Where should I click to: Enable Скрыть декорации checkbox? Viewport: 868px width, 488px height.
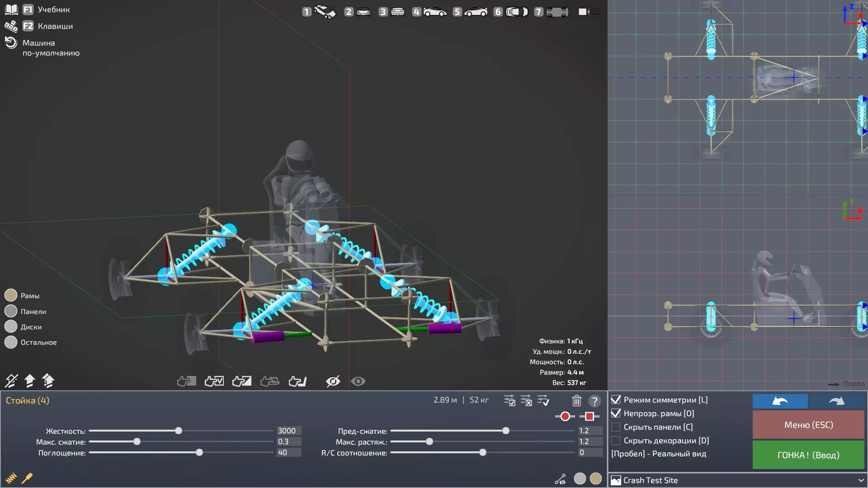[x=616, y=441]
